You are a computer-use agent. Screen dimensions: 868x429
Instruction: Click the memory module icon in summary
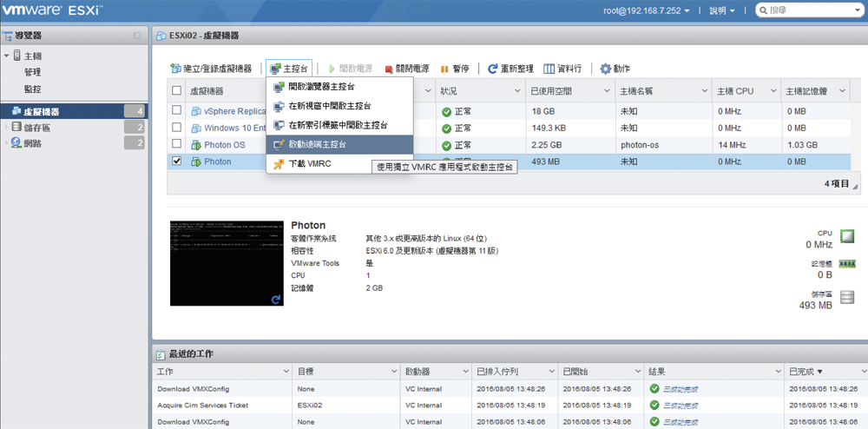tap(847, 266)
